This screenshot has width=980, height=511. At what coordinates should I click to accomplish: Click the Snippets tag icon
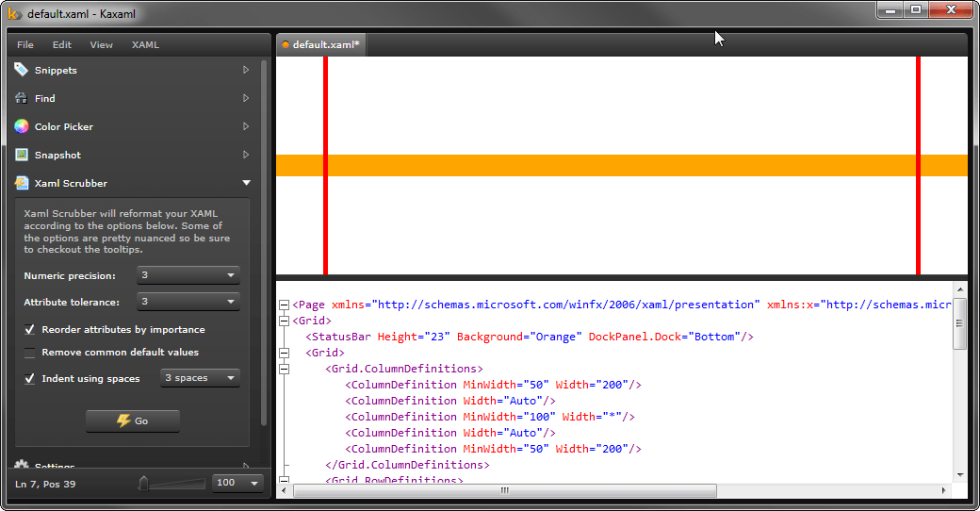coord(22,70)
